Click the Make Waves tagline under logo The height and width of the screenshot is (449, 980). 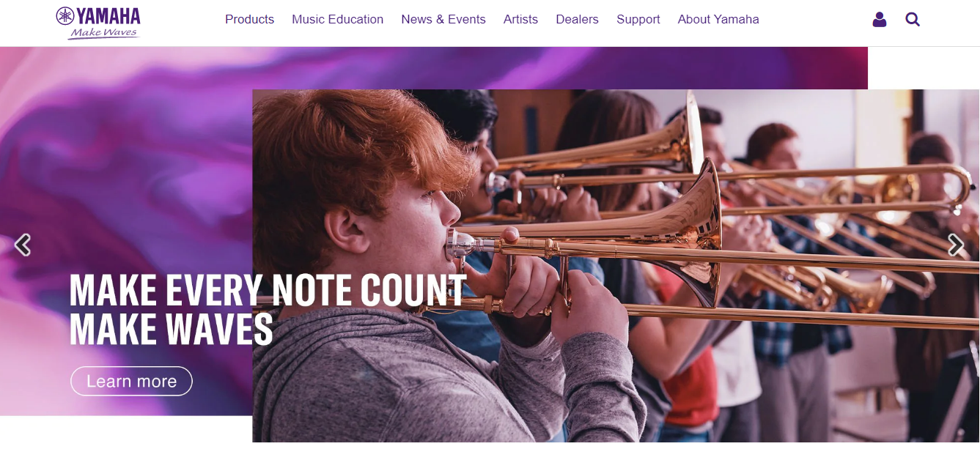coord(103,33)
